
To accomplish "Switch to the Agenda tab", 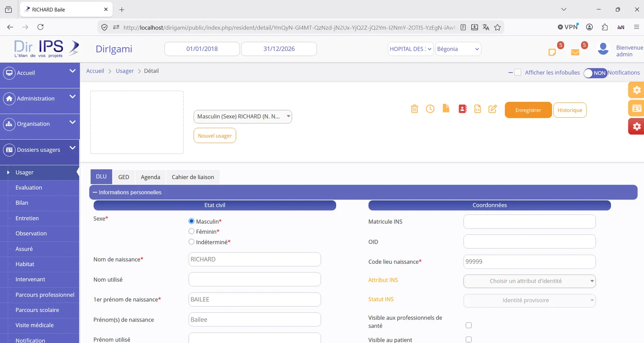I will (151, 177).
